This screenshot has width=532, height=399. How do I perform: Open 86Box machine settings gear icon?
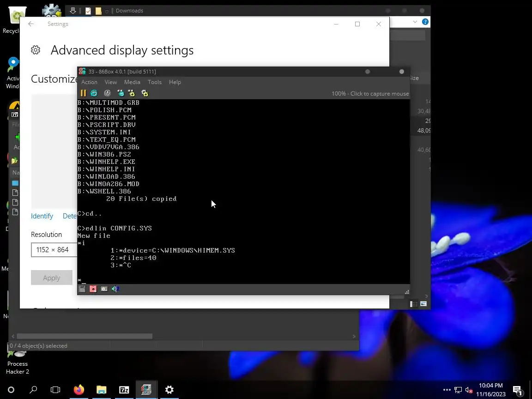click(145, 93)
